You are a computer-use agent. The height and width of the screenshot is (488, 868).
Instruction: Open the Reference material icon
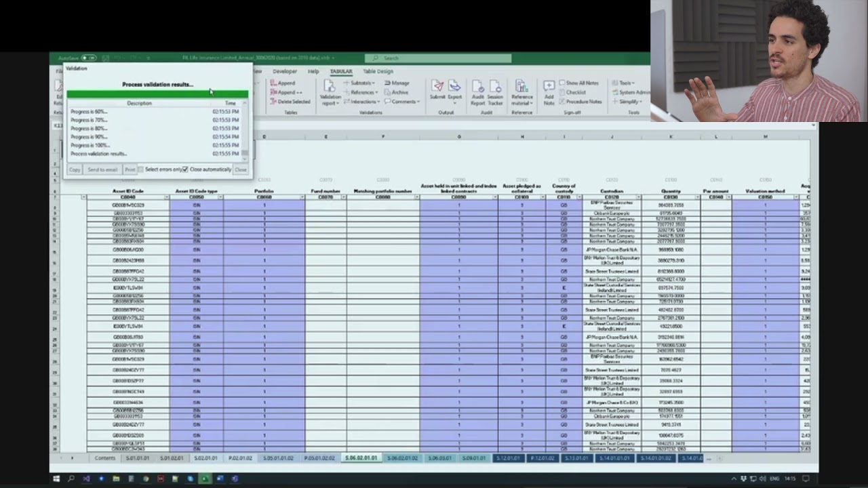[521, 92]
